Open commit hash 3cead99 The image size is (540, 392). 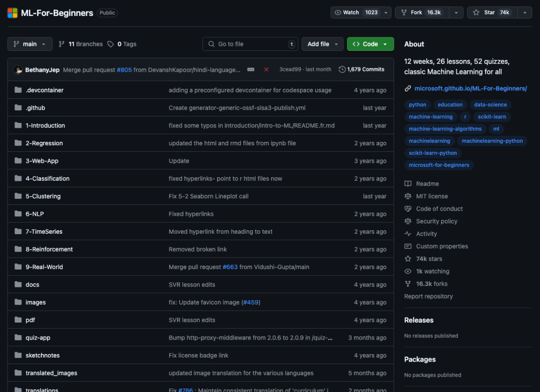click(x=290, y=69)
